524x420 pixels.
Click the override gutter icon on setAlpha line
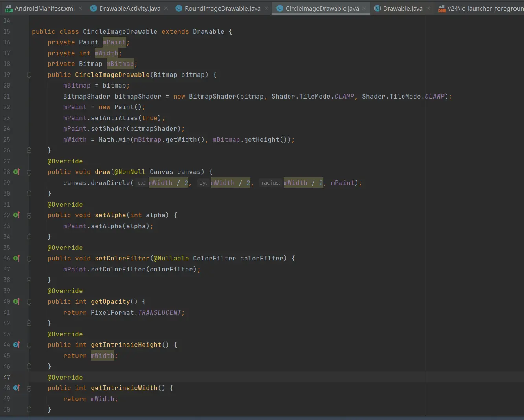(17, 215)
